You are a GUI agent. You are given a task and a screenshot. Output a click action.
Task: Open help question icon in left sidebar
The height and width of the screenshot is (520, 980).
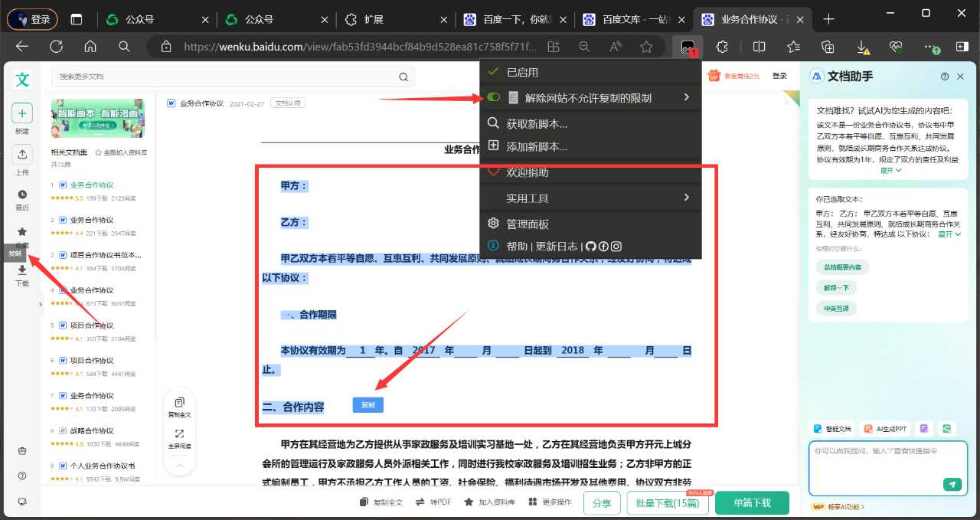point(22,476)
